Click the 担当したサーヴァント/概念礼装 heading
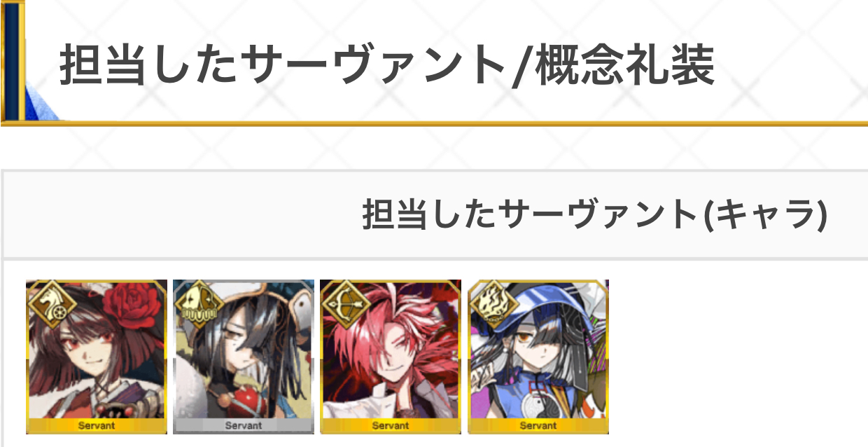Viewport: 868px width, 447px height. (386, 64)
